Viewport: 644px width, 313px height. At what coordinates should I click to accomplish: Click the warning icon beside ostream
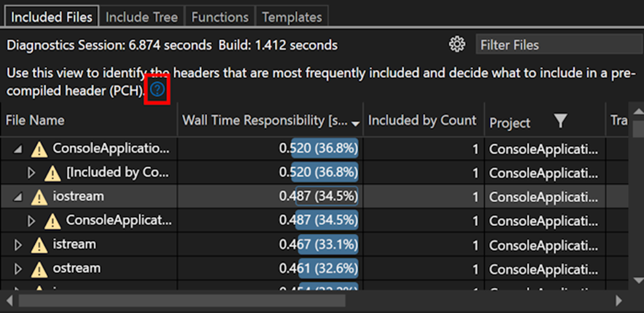pos(40,269)
